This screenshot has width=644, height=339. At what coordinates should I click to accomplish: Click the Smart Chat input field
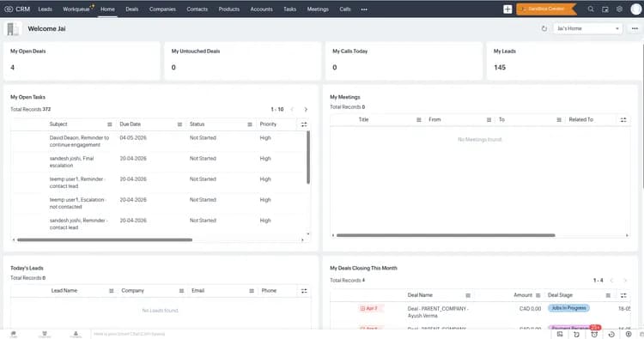point(130,334)
